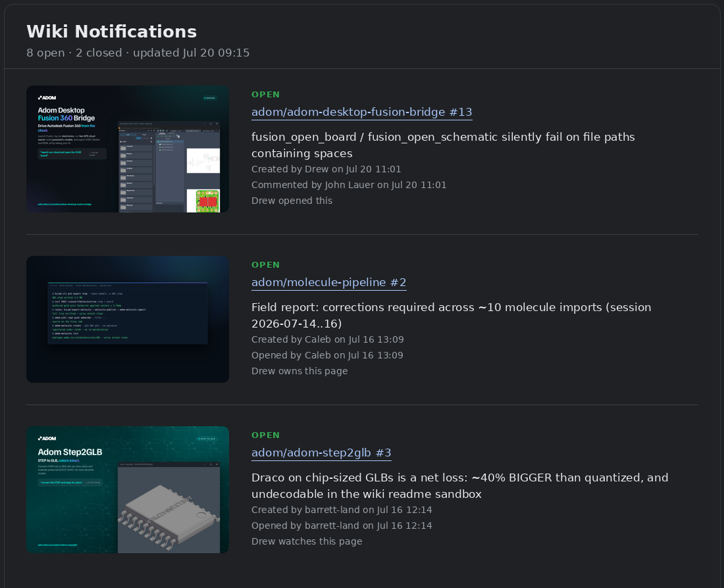Open the adom/adom-desktop-fusion-bridge #13 link
The width and height of the screenshot is (724, 588).
tap(361, 112)
